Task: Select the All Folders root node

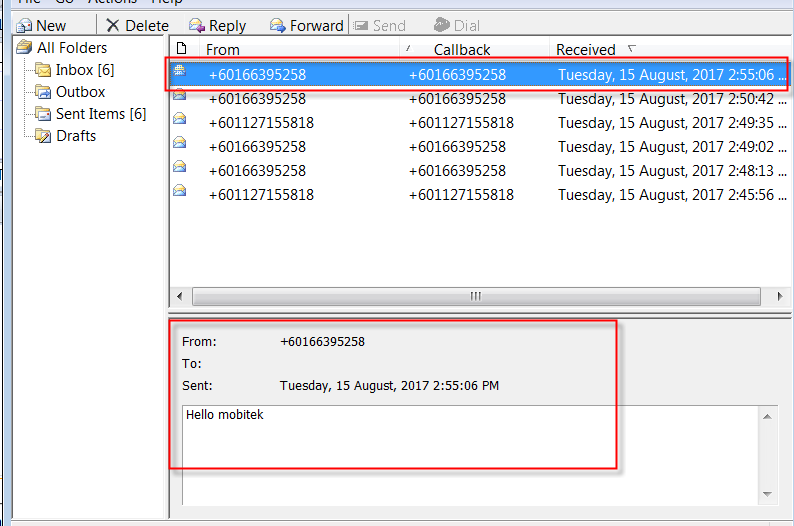Action: pyautogui.click(x=71, y=48)
